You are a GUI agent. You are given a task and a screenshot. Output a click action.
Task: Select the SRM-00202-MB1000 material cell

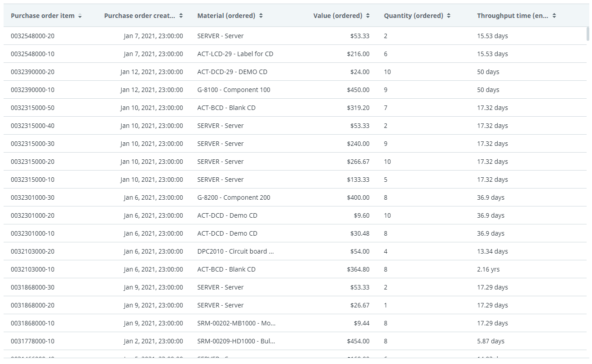(x=236, y=323)
